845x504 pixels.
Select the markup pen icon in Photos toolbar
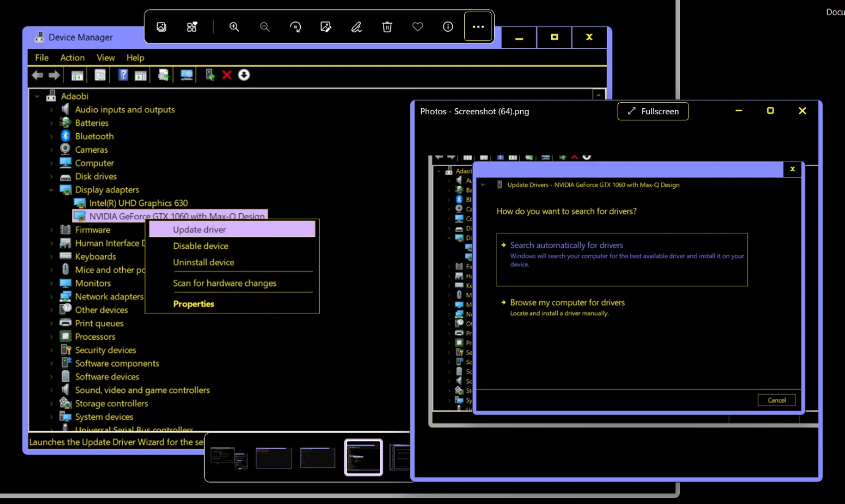point(356,27)
